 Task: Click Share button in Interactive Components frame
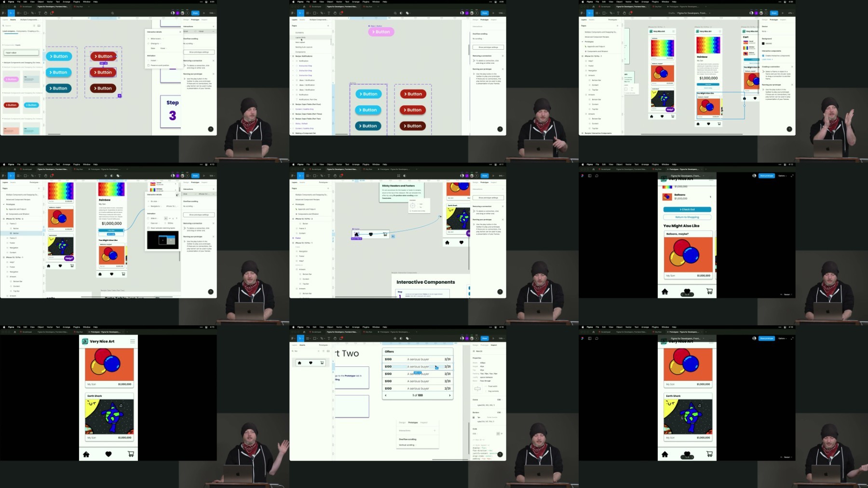485,176
